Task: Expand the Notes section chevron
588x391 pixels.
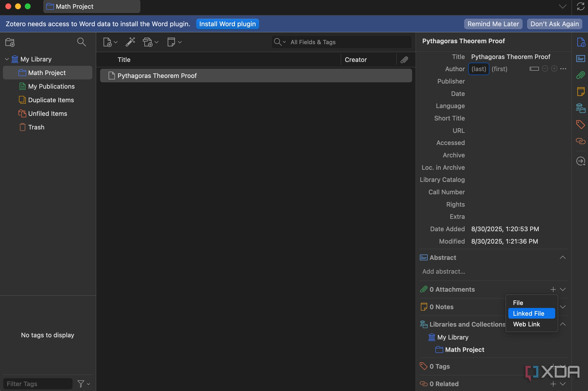Action: click(x=562, y=307)
